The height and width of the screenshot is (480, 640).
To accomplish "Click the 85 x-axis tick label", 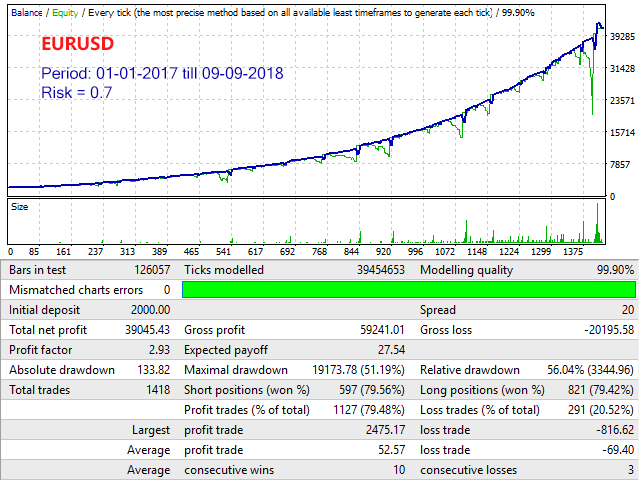I will coord(34,252).
